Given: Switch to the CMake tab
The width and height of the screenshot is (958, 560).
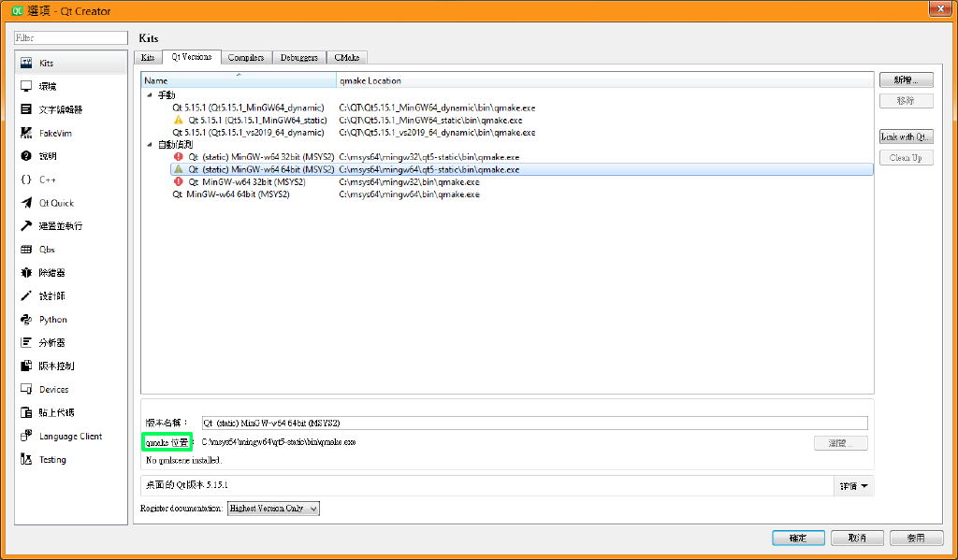Looking at the screenshot, I should 346,57.
